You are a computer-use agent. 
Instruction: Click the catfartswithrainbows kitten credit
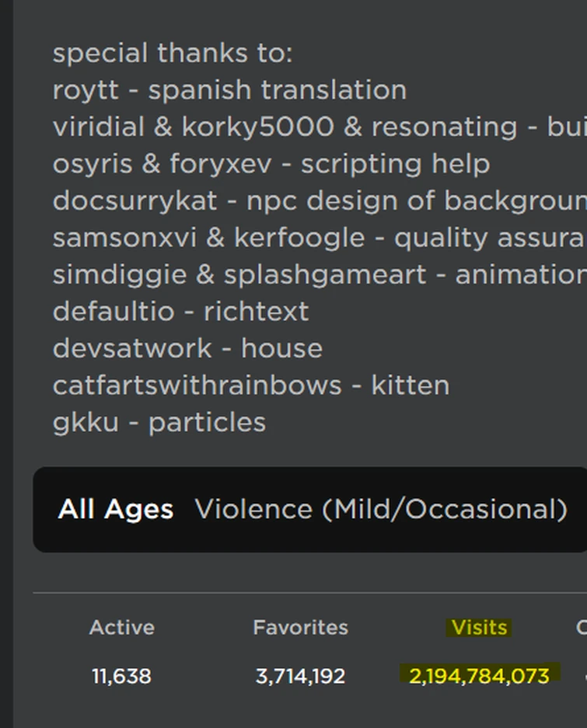[250, 385]
